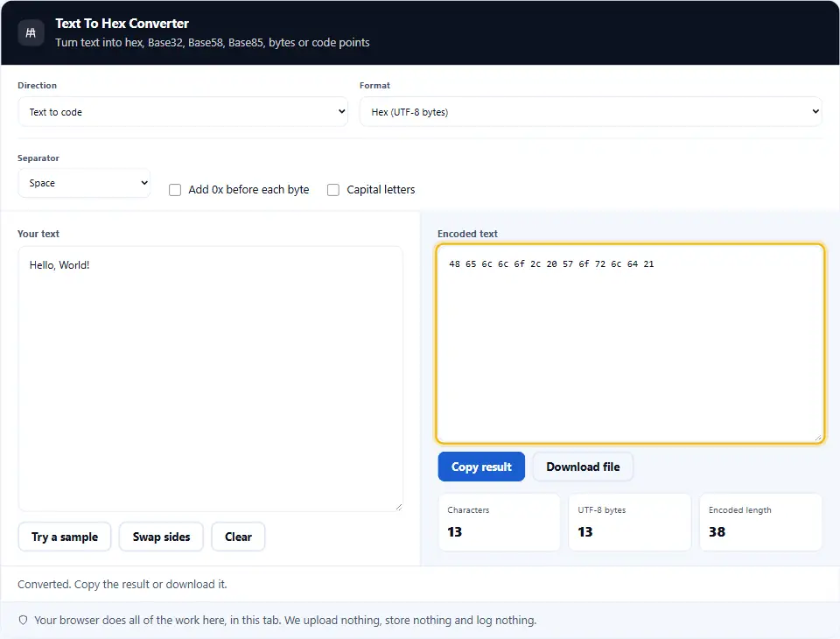Toggle the Capital letters checkbox

click(x=333, y=190)
